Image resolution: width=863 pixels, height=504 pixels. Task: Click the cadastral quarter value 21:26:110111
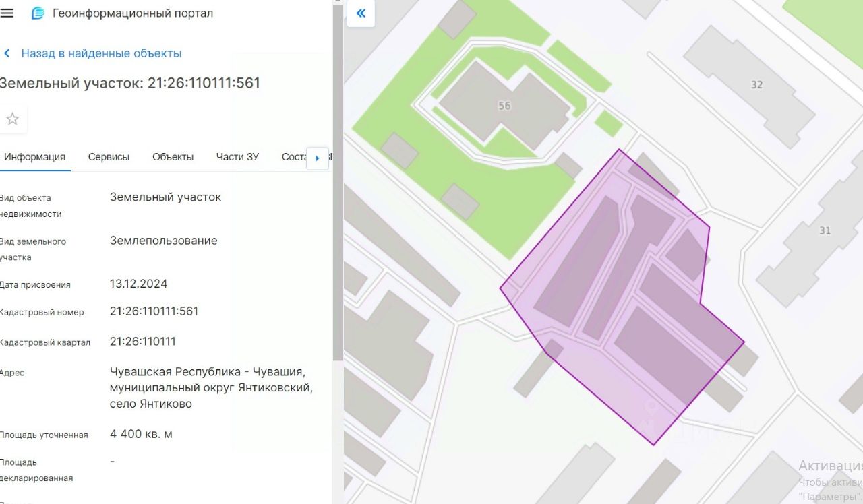(143, 342)
